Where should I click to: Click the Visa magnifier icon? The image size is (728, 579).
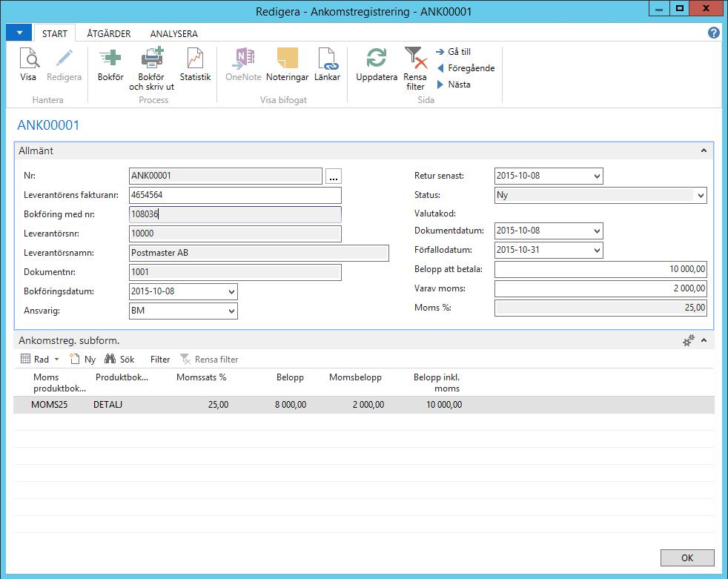point(29,59)
